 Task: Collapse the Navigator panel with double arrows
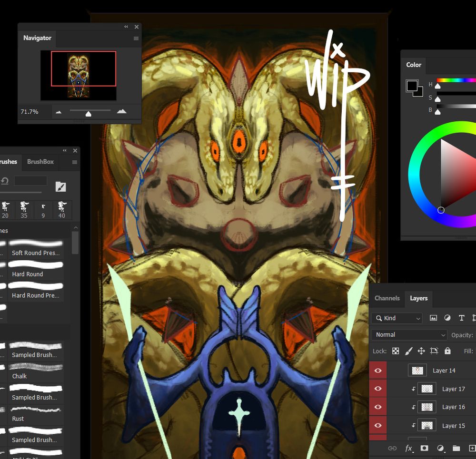pos(126,27)
